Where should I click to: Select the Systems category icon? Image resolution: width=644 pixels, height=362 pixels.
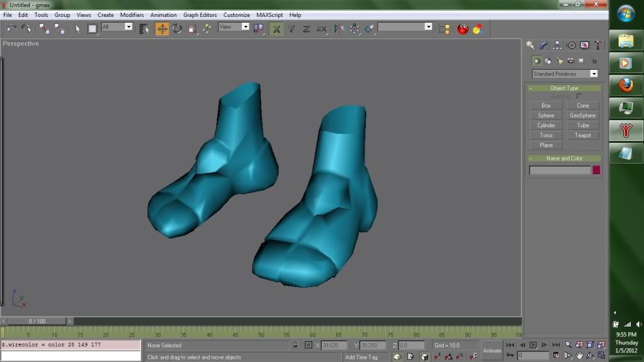594,61
